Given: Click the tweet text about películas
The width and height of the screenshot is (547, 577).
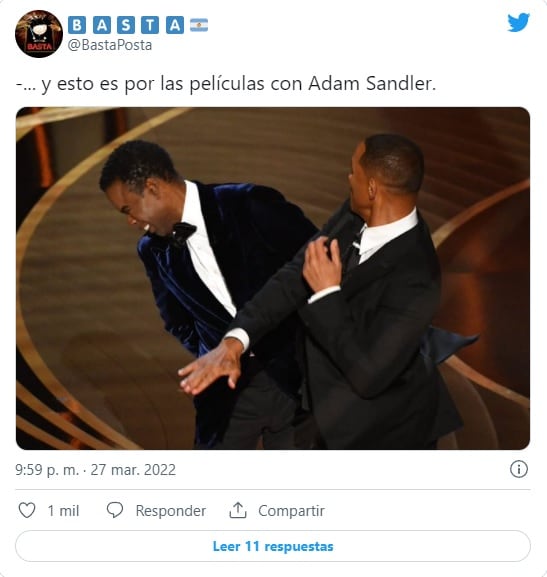Looking at the screenshot, I should pos(226,84).
